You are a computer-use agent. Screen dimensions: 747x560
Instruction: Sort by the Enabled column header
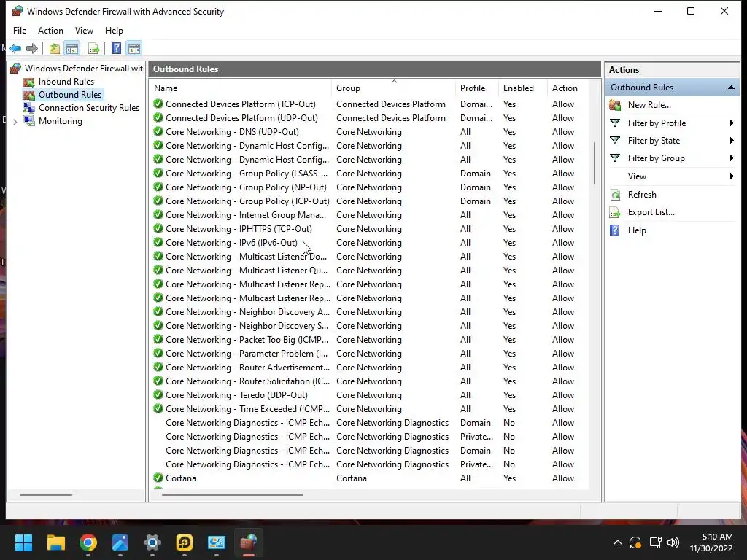tap(522, 88)
